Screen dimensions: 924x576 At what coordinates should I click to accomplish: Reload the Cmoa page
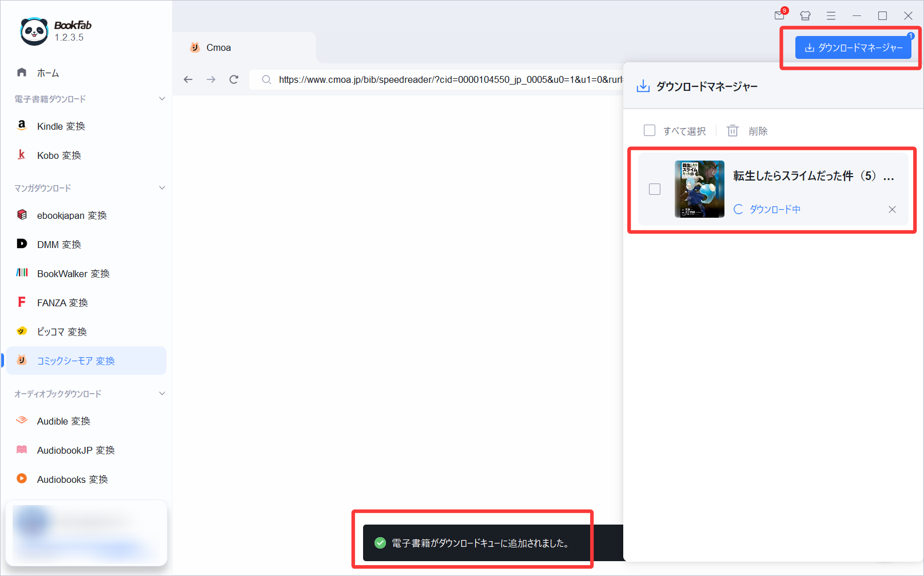(x=234, y=79)
